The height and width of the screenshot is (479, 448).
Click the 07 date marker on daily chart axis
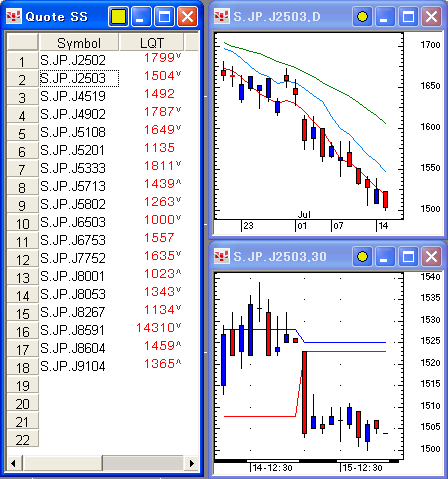(338, 226)
